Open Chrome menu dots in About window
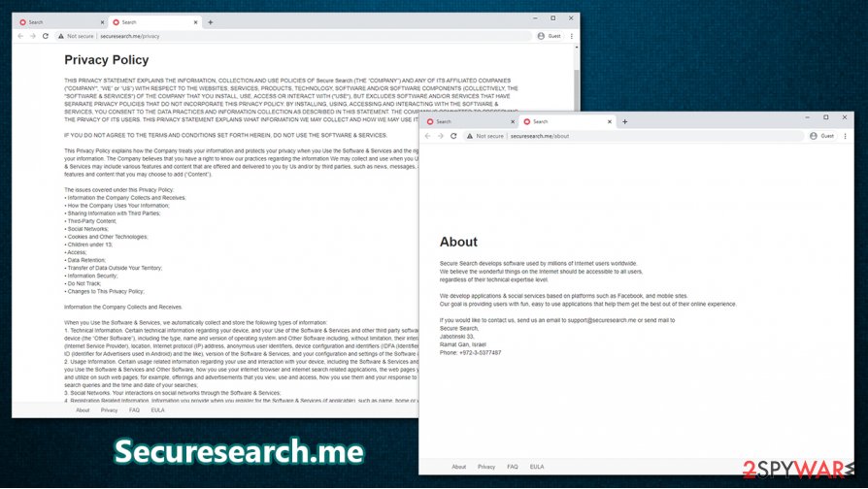 [x=845, y=136]
